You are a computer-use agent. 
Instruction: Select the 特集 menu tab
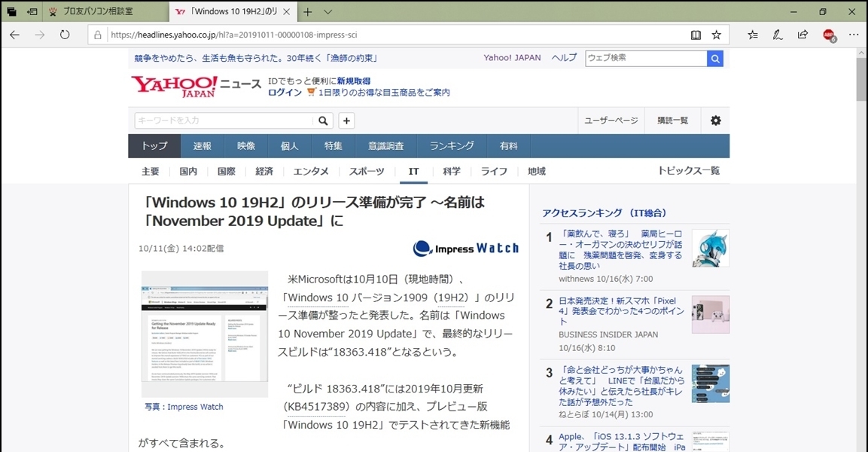(333, 146)
